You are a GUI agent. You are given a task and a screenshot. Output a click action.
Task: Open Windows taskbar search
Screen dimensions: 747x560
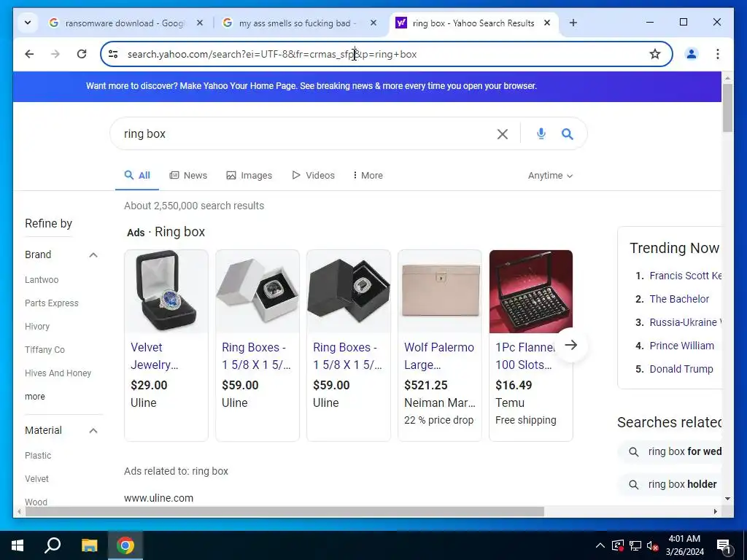(x=53, y=545)
